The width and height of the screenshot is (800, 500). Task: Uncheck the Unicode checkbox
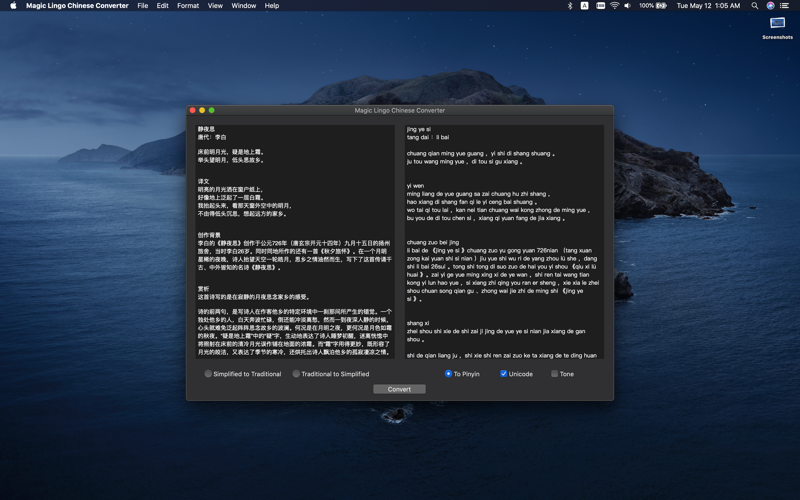coord(503,374)
